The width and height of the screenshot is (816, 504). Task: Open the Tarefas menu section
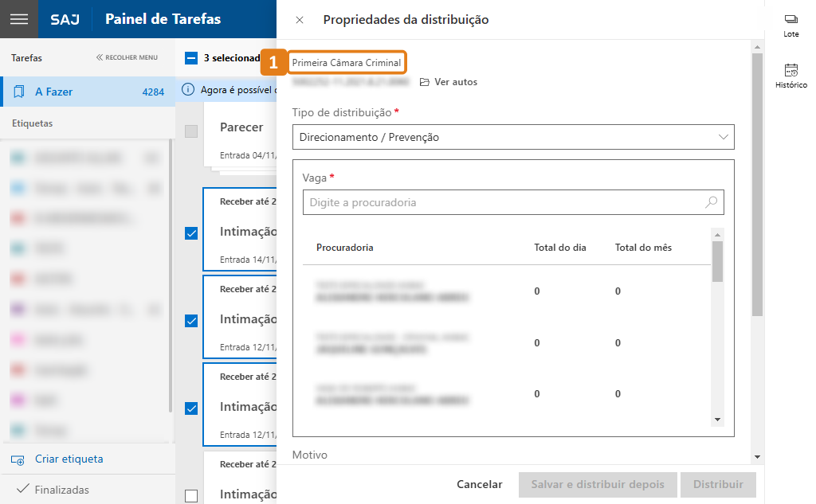(26, 57)
